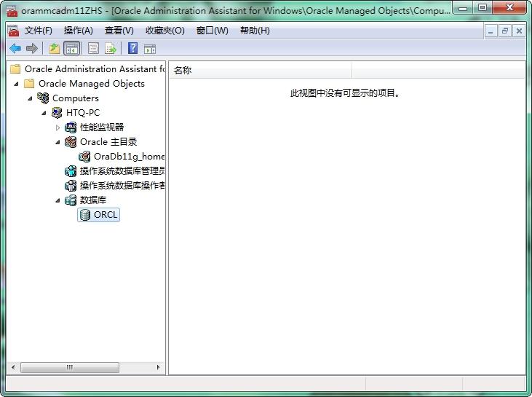Image resolution: width=532 pixels, height=397 pixels.
Task: Open the 文件(F) menu
Action: pos(39,31)
